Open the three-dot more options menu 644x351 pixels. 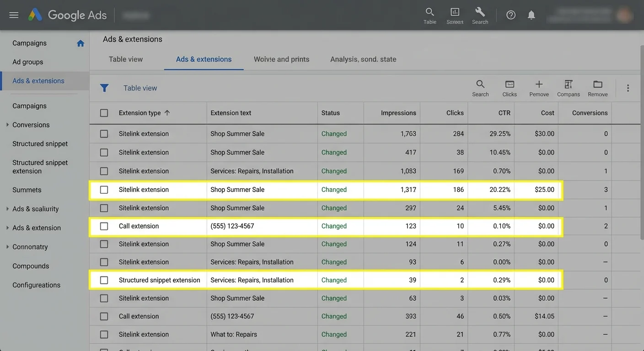pyautogui.click(x=628, y=88)
